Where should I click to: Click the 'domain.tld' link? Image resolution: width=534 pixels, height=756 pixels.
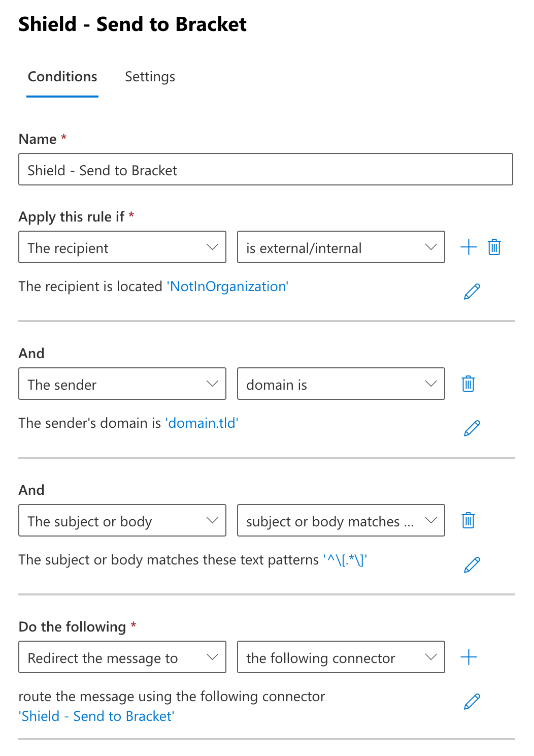click(202, 423)
